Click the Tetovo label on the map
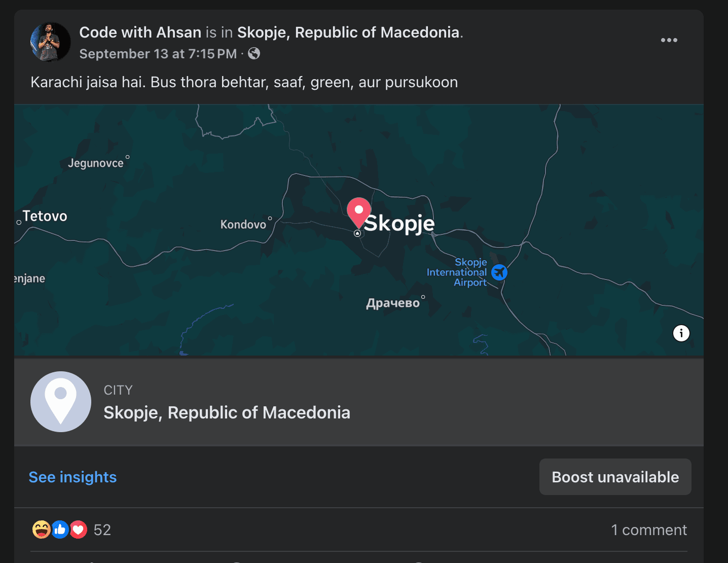728x563 pixels. click(45, 216)
